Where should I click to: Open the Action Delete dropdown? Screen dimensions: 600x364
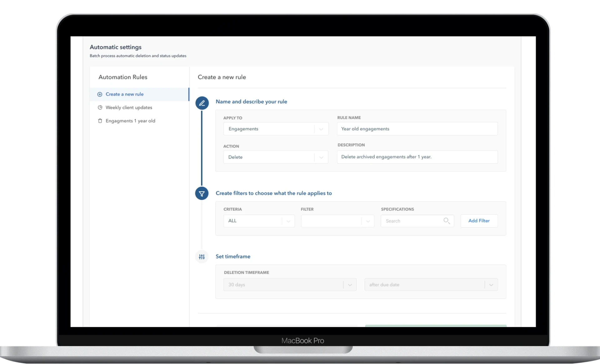[276, 157]
